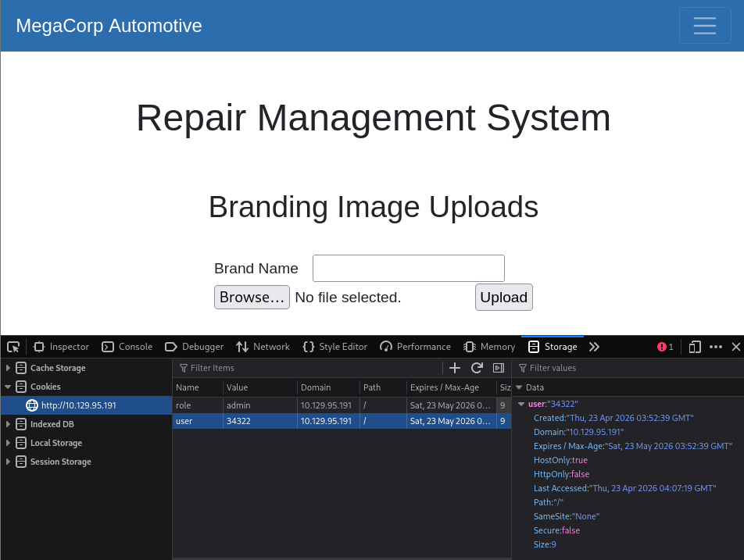Viewport: 744px width, 560px height.
Task: Refresh the cookie items list
Action: pos(477,368)
